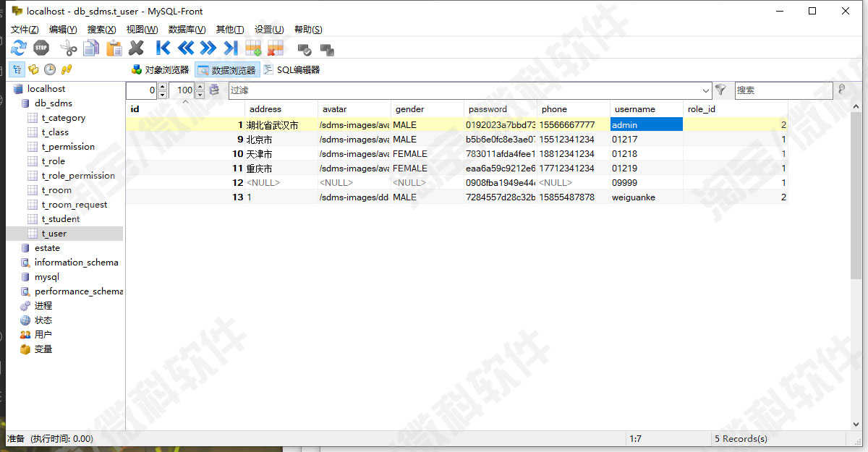Click the red STOP icon
Viewport: 868px width, 452px height.
(x=41, y=48)
